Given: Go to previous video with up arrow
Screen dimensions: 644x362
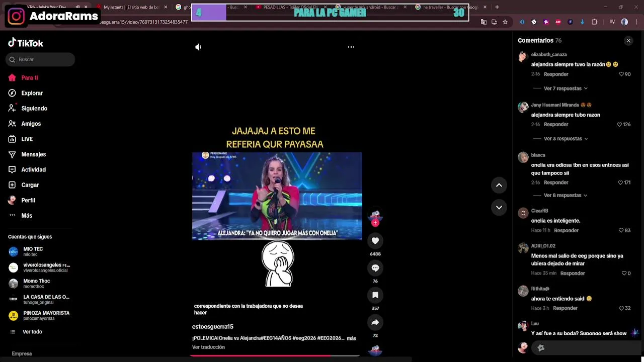Looking at the screenshot, I should (499, 185).
